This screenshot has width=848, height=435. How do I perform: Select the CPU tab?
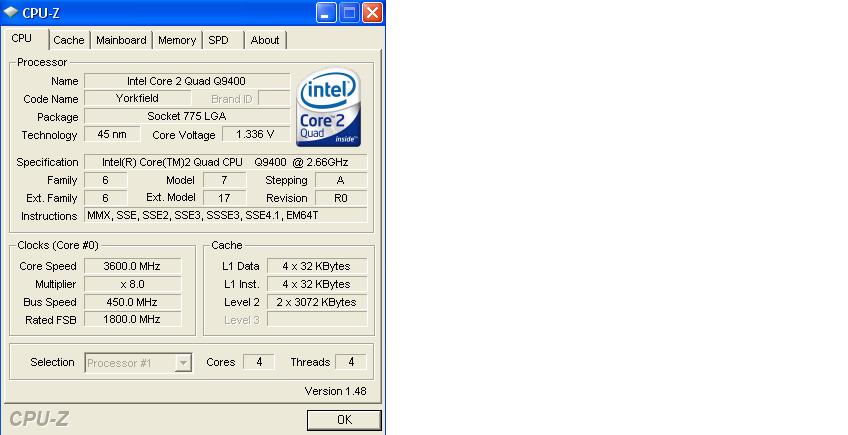coord(26,38)
